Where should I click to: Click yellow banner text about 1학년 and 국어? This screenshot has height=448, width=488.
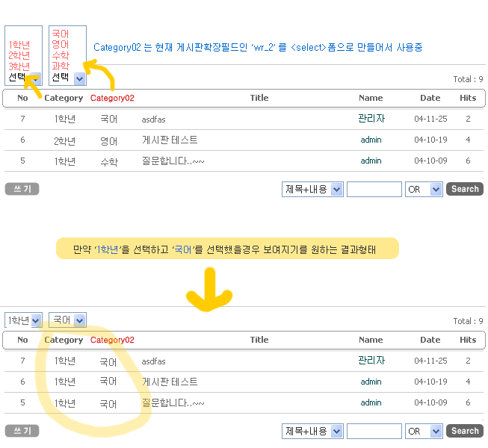coord(224,249)
